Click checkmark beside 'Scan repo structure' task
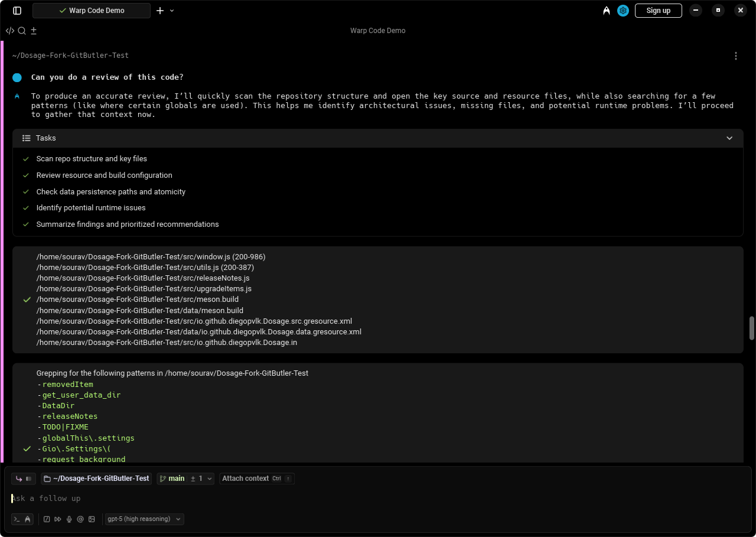 pos(26,159)
